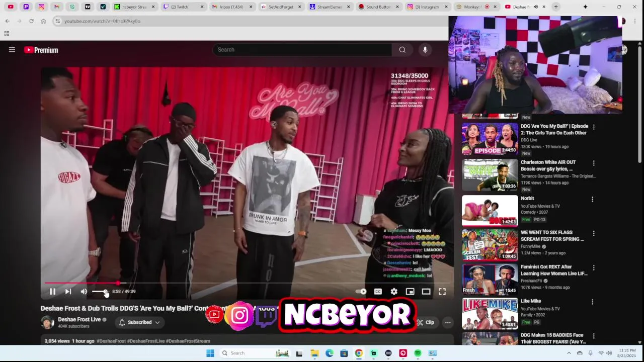Click the Windows taskbar Search box
Viewport: 644px width, 362px height.
point(255,353)
